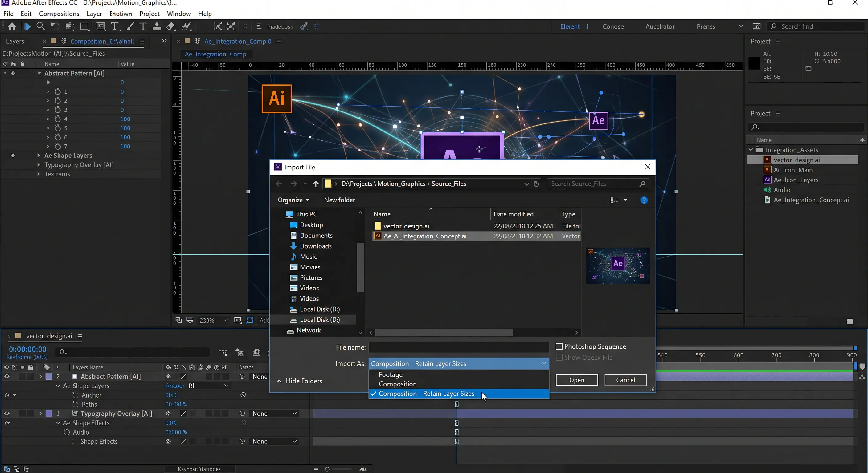Click the view mode icon in Import File

coord(615,200)
